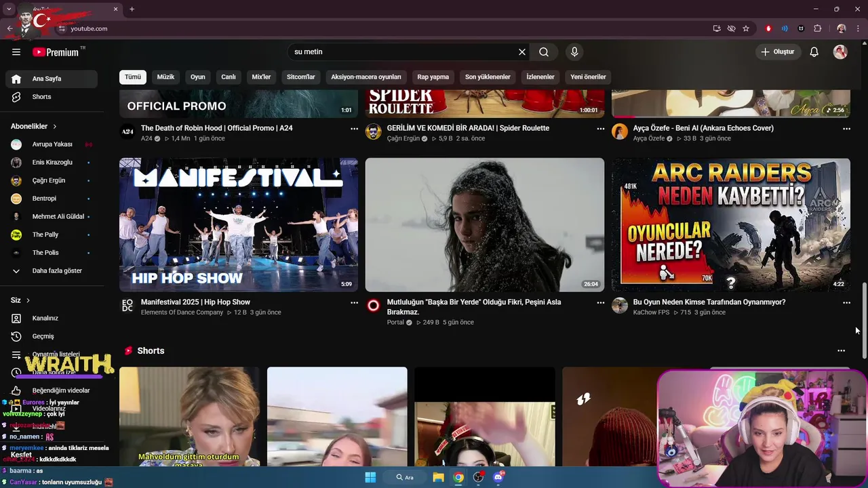Open Ana Sayfa home in sidebar
The image size is (868, 488).
[52, 79]
